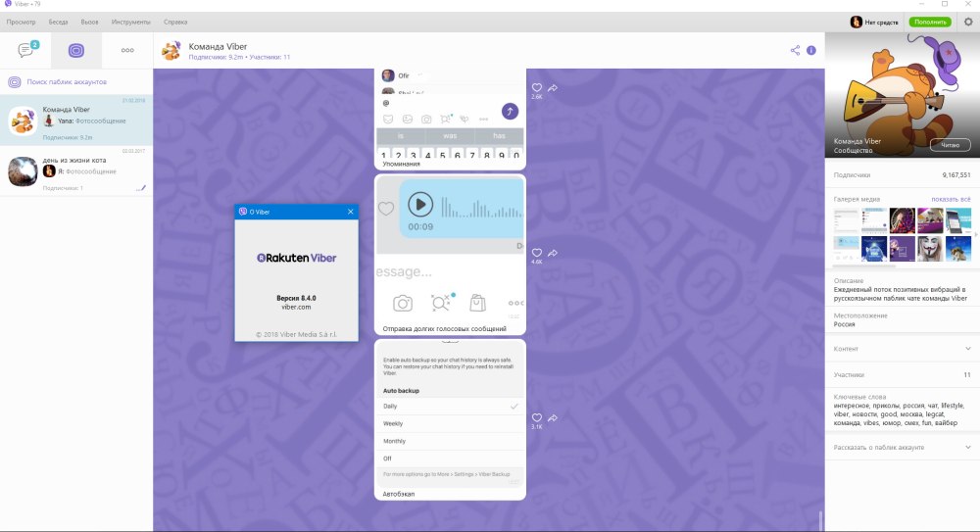Viewport: 980px width, 532px height.
Task: Open the viber.com link in about dialog
Action: coord(296,307)
